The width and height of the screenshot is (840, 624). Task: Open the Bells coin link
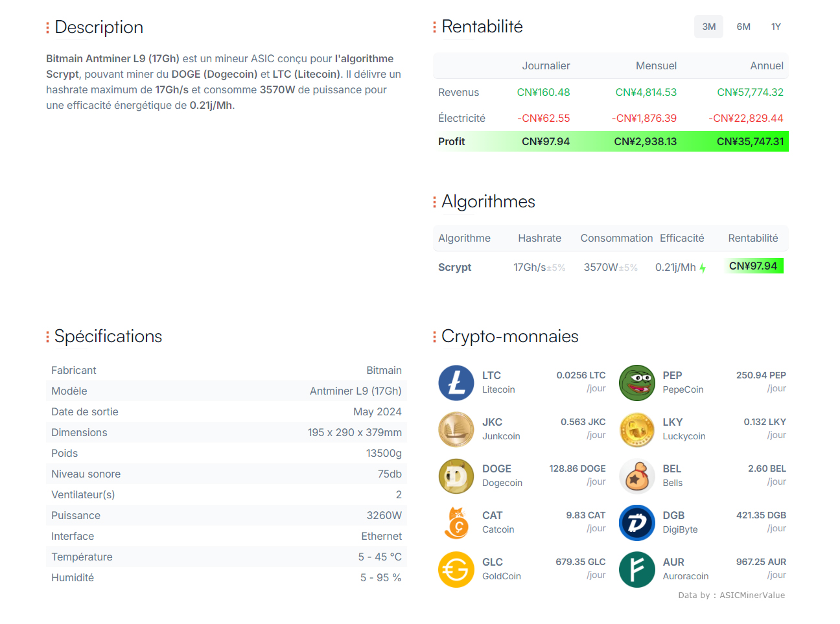(x=673, y=483)
